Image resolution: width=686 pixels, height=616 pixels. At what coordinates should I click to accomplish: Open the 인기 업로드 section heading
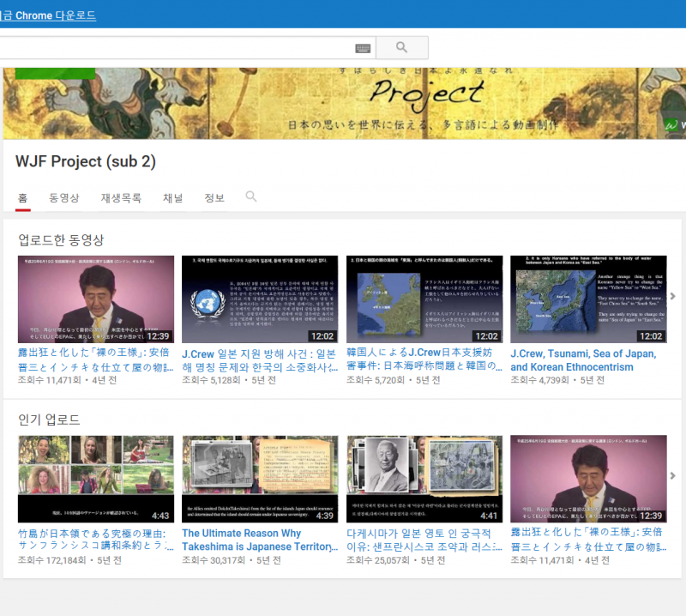(49, 420)
